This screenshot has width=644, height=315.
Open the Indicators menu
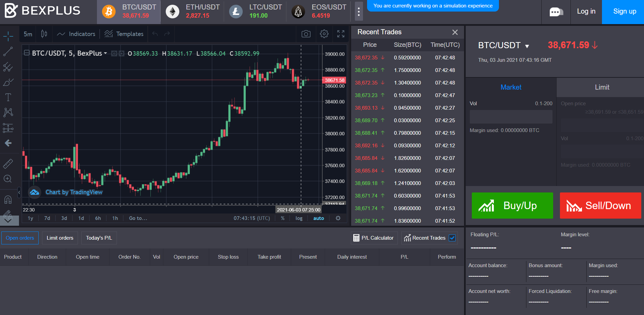(x=76, y=34)
